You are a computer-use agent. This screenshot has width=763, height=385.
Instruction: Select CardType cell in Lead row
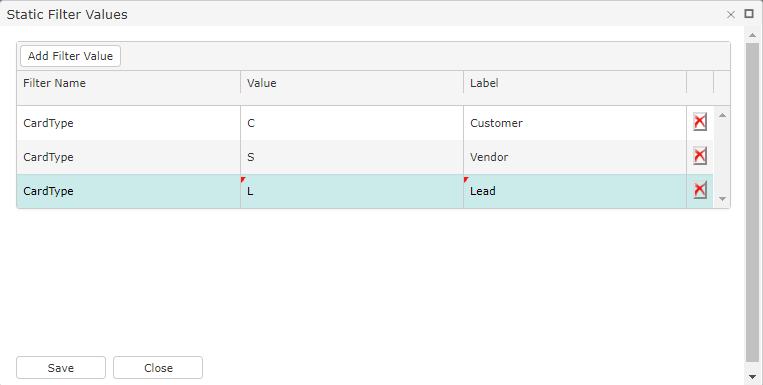tap(128, 191)
